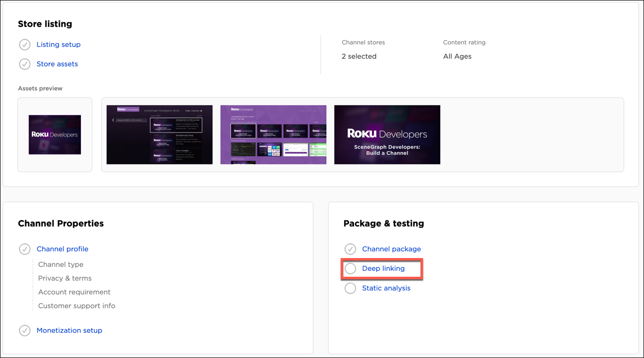
Task: Click the 2 selected channel stores indicator
Action: (x=359, y=56)
